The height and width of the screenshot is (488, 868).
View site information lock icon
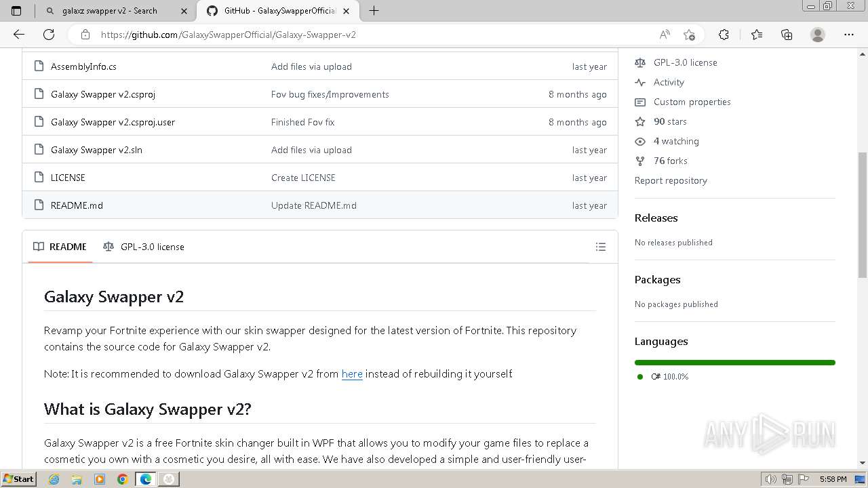[85, 35]
